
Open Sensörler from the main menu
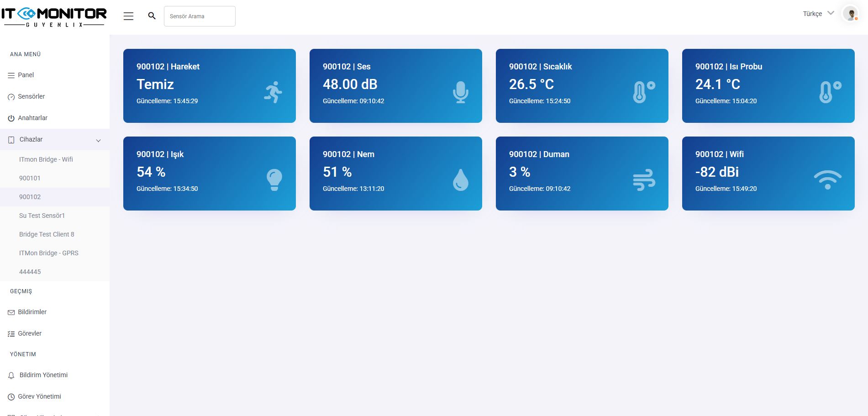pos(31,96)
